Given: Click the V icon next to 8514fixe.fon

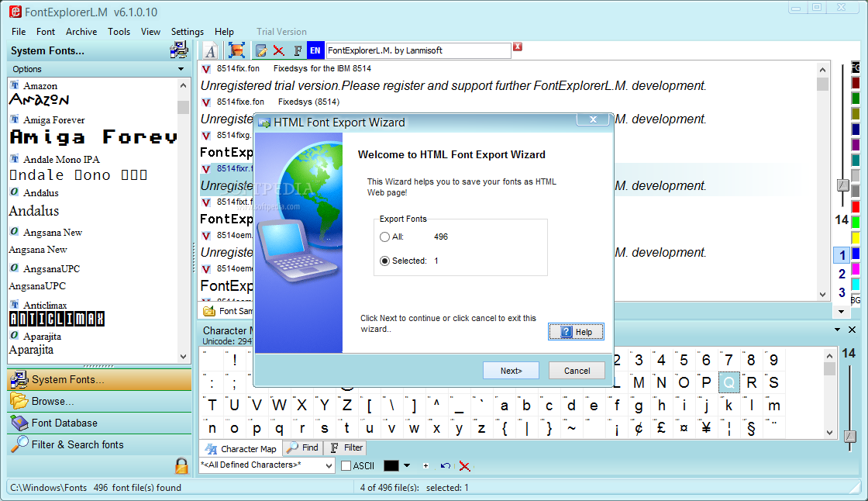Looking at the screenshot, I should pos(206,102).
